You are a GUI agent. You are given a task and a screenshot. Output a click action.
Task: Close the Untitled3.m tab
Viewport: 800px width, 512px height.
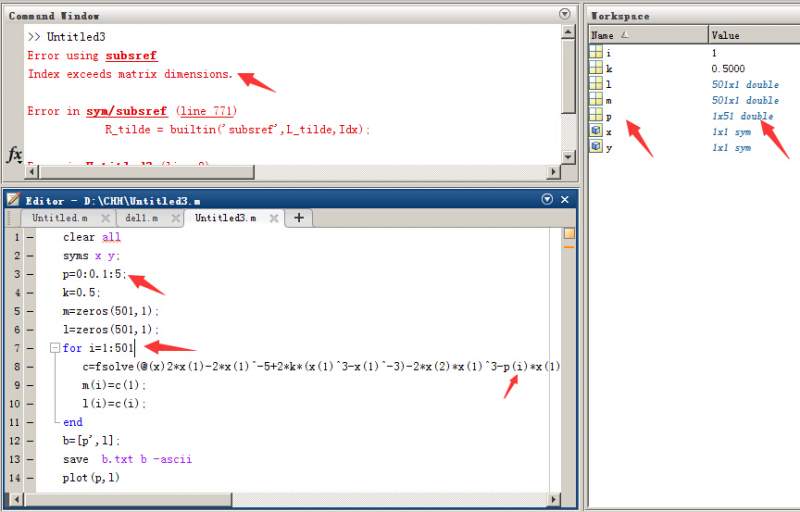click(274, 218)
